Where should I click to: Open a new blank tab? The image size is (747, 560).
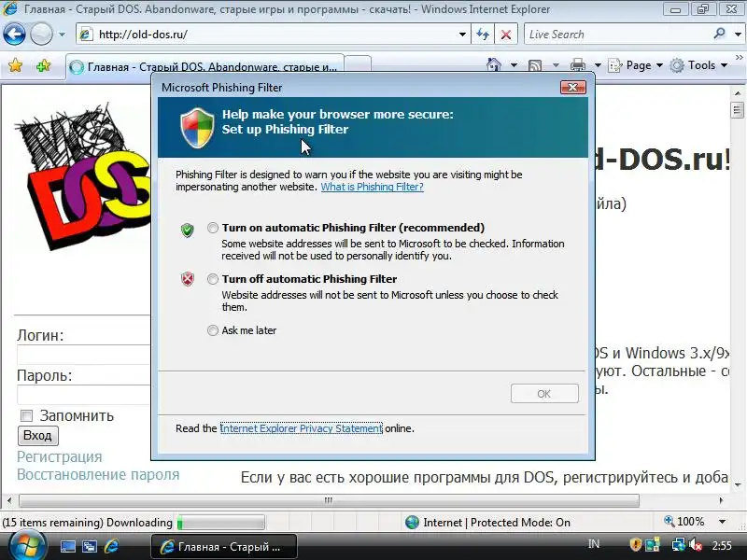pos(358,64)
